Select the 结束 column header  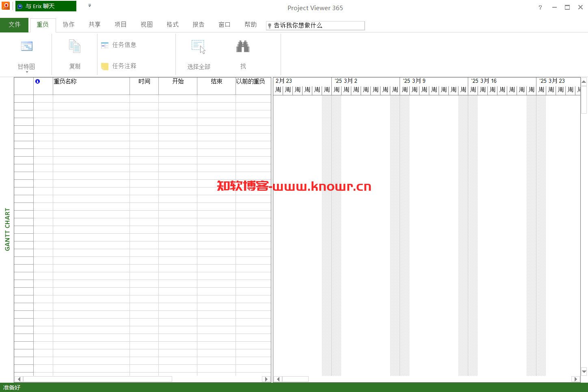[x=216, y=86]
